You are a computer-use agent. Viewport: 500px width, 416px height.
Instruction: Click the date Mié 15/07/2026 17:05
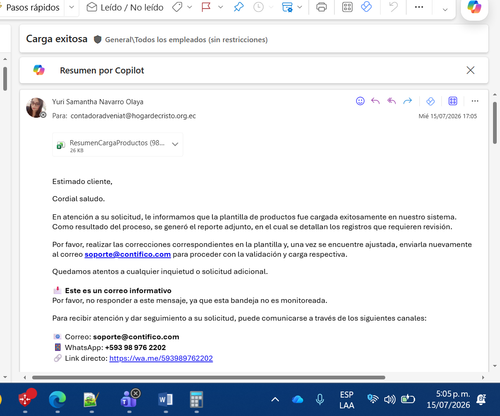(448, 116)
